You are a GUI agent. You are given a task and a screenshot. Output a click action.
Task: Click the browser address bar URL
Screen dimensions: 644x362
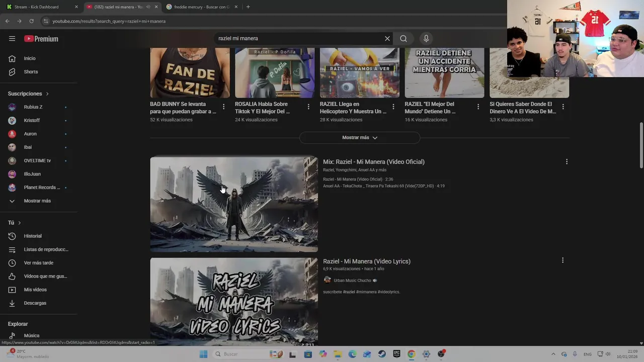pos(109,21)
